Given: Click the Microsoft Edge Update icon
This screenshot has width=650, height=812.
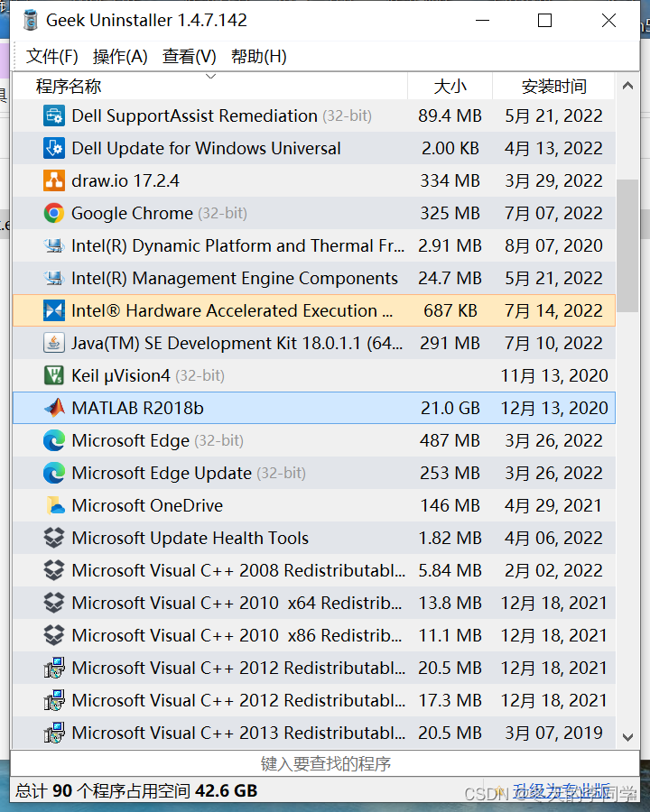Looking at the screenshot, I should (x=54, y=473).
